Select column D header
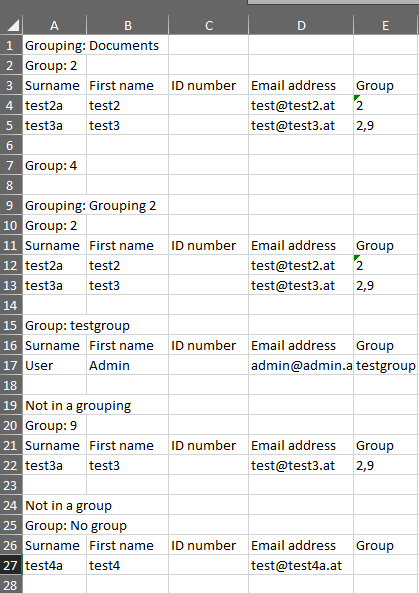The height and width of the screenshot is (593, 419). tap(301, 25)
